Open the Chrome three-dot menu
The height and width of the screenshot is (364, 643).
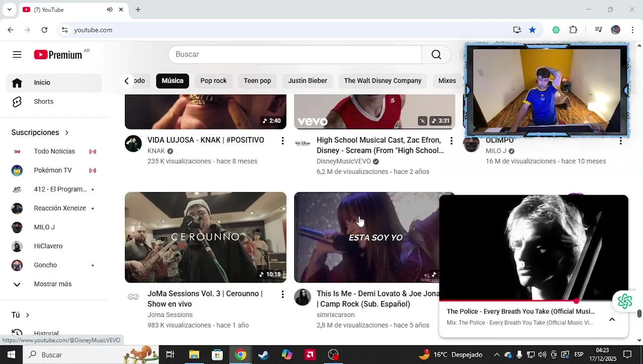pos(632,30)
